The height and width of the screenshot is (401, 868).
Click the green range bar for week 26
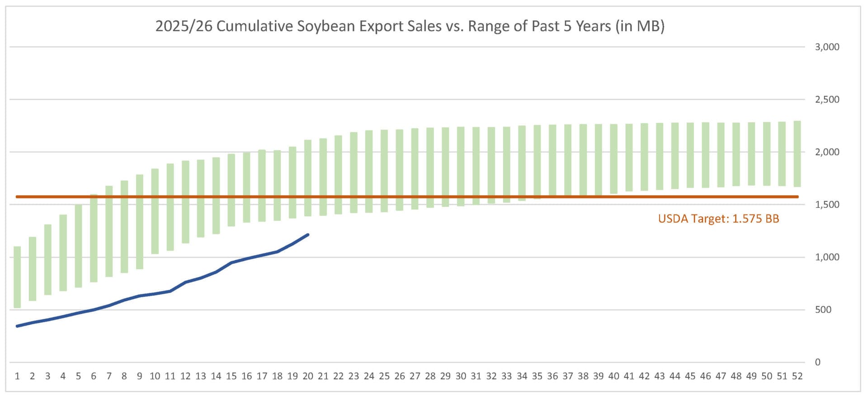tap(399, 170)
